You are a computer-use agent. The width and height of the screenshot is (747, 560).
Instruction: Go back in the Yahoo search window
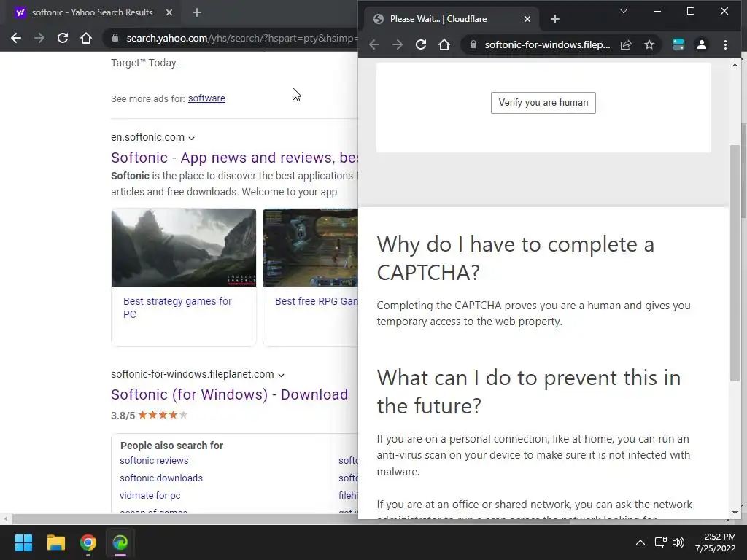[x=16, y=38]
